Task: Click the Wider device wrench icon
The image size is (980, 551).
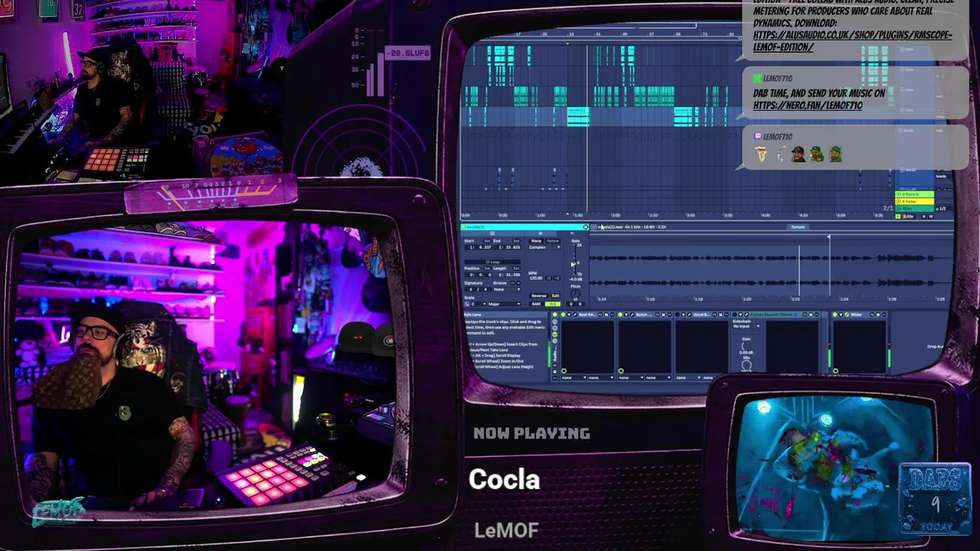Action: (847, 315)
